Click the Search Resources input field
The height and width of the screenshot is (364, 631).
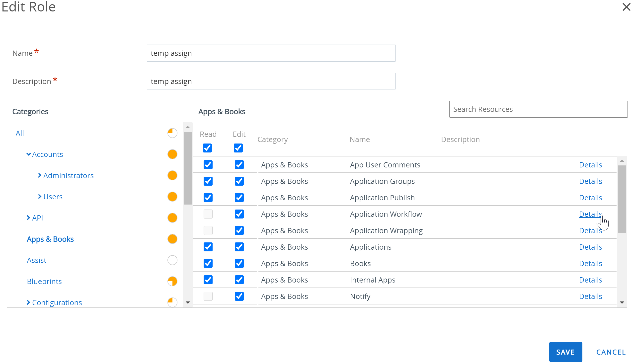[537, 109]
